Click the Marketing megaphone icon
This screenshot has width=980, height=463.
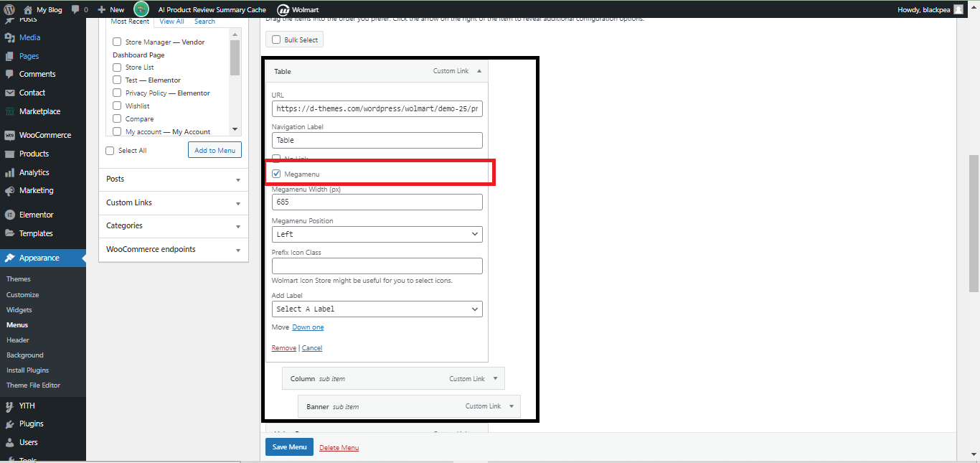pos(9,190)
